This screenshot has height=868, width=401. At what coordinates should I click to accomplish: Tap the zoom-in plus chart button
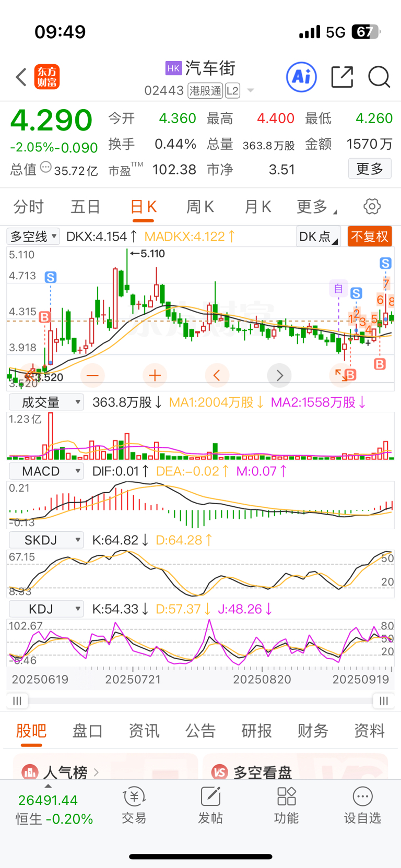click(x=155, y=375)
